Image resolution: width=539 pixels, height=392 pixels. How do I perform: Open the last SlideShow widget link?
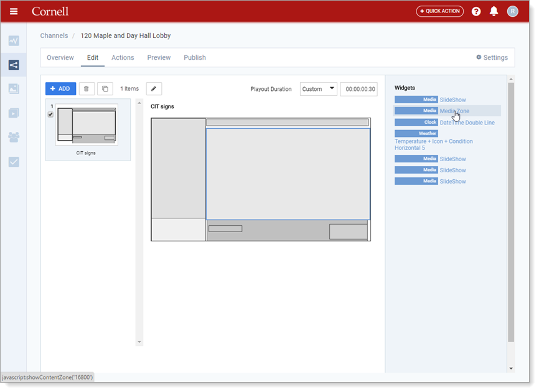pyautogui.click(x=452, y=182)
